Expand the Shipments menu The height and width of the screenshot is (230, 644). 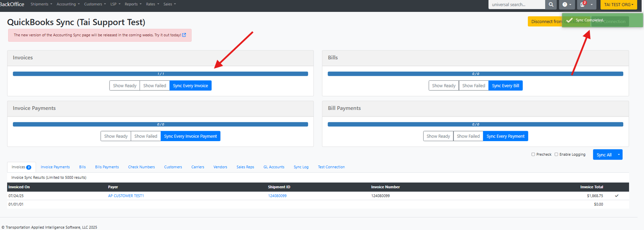click(x=41, y=4)
